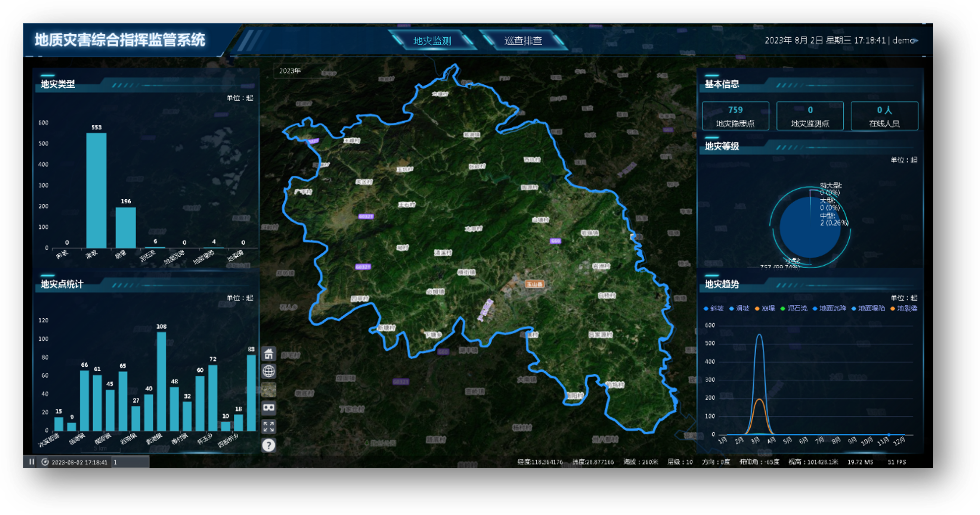This screenshot has width=980, height=515.
Task: Enable VR mode with the goggles icon
Action: coord(268,408)
